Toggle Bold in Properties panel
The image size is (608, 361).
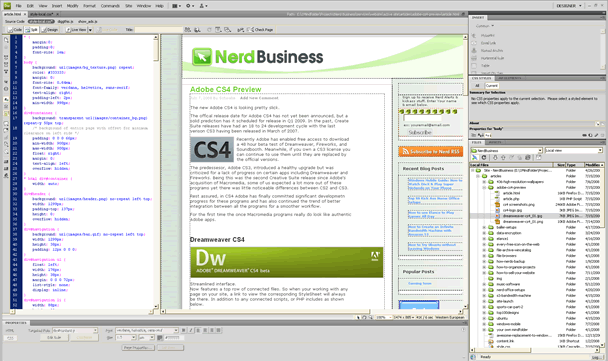(x=184, y=330)
